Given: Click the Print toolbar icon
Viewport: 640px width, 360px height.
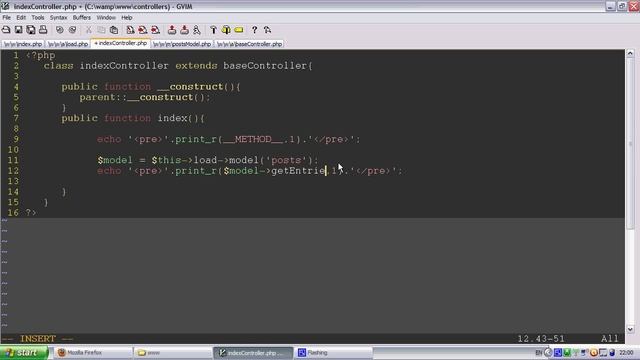Looking at the screenshot, I should pyautogui.click(x=43, y=30).
